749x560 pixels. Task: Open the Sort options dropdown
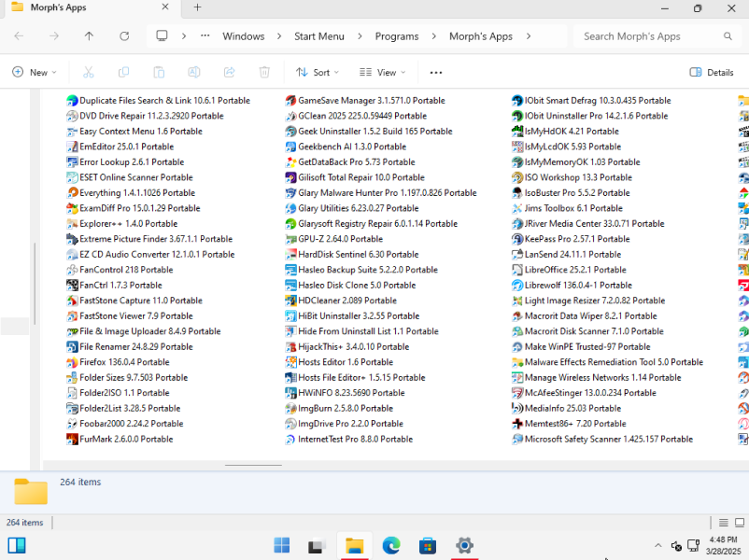coord(318,73)
